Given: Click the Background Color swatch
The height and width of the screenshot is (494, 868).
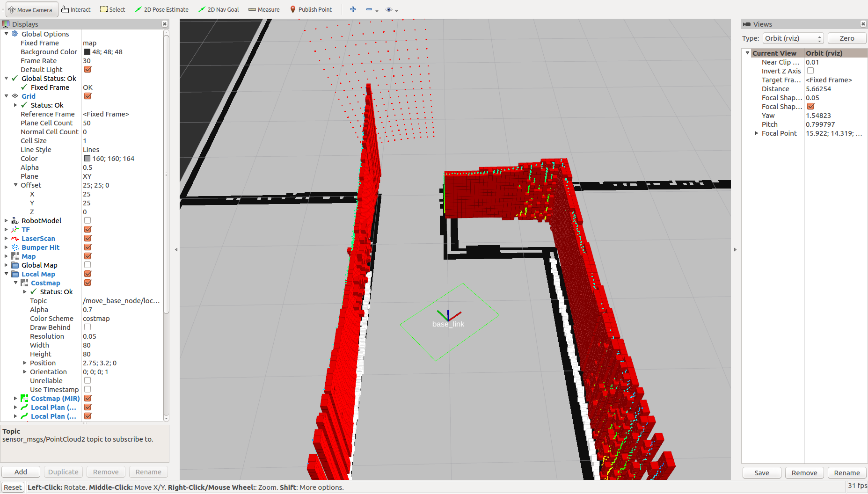Looking at the screenshot, I should 87,51.
